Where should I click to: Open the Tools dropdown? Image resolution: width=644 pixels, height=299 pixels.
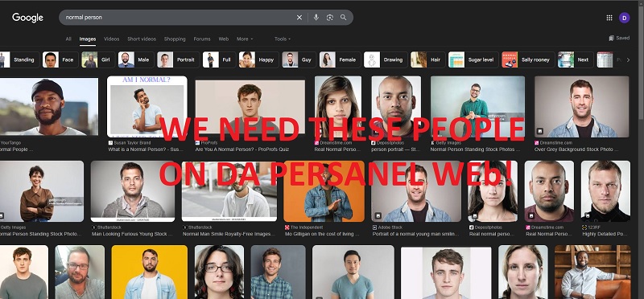pos(283,39)
